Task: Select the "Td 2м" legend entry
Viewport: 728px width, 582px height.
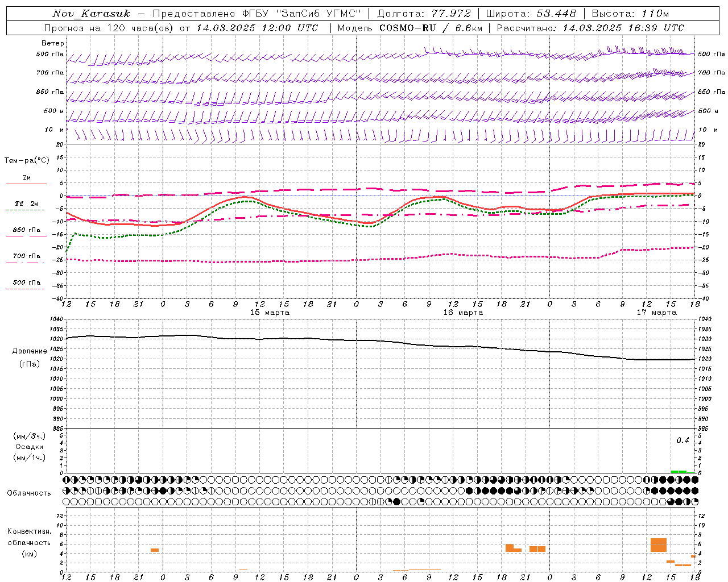Action: point(27,203)
